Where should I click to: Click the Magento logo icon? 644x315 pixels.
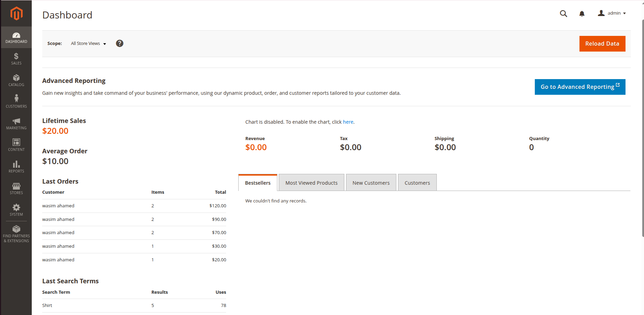[16, 14]
